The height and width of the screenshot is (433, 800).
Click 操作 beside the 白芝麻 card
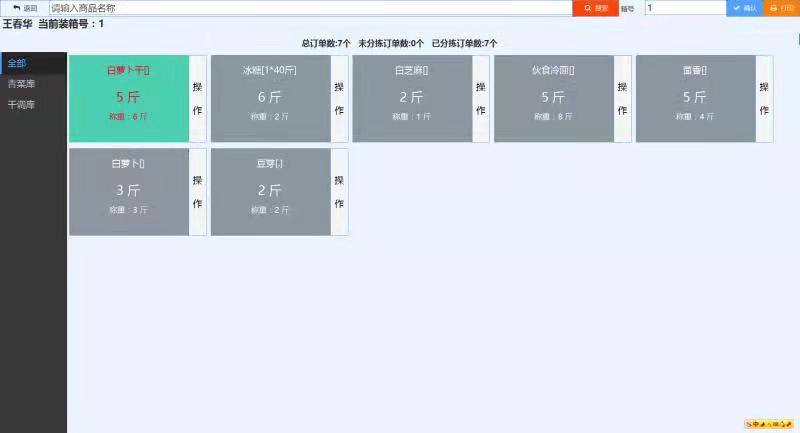(481, 98)
